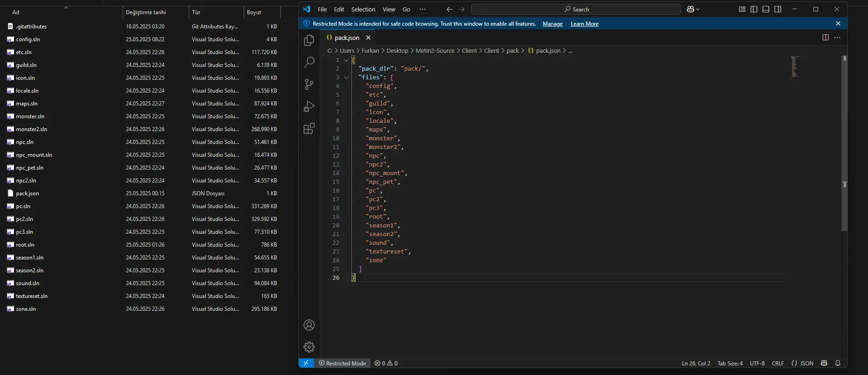
Task: Open Copilot status icon in status bar
Action: coord(824,363)
